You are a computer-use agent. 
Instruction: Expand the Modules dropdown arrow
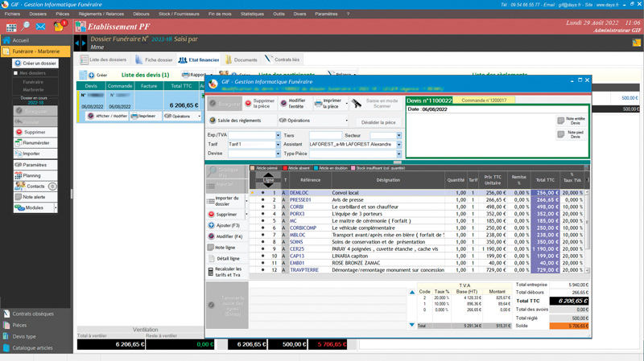[56, 207]
